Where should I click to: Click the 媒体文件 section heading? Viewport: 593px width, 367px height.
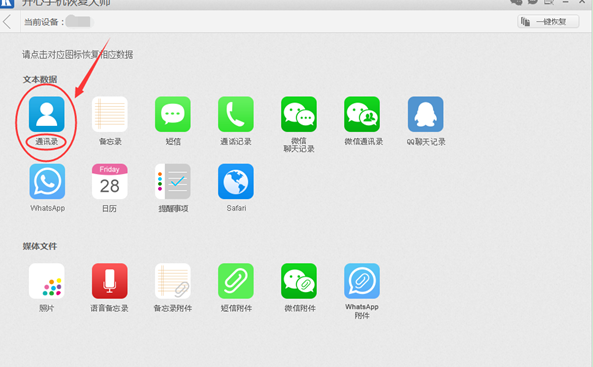pos(40,246)
